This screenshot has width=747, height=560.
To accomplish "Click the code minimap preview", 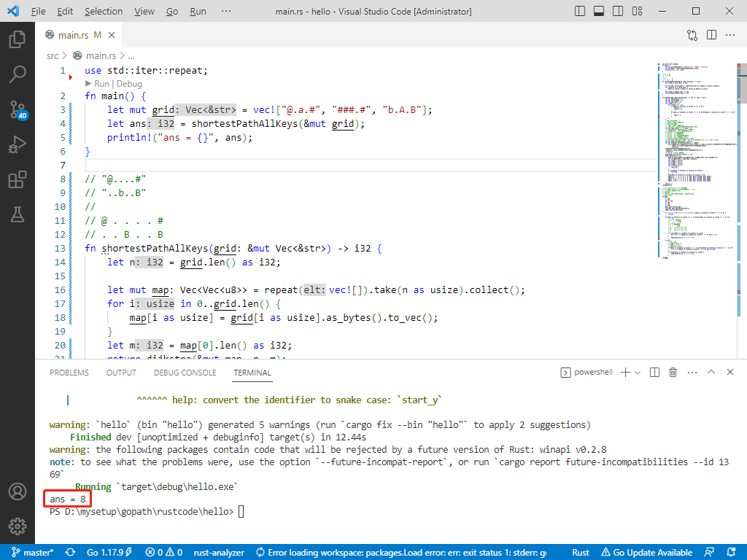I will 697,161.
